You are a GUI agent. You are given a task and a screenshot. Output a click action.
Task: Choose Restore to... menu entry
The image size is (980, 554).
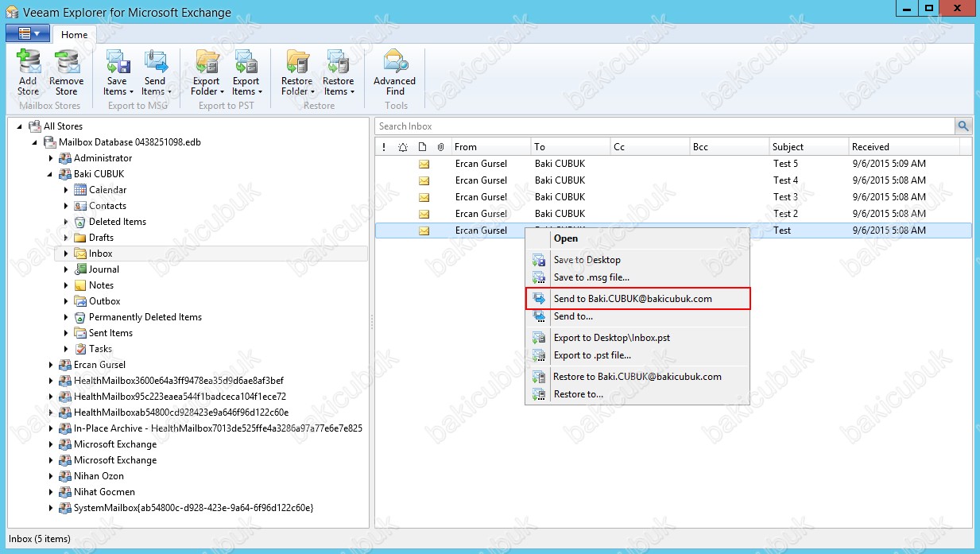pyautogui.click(x=637, y=394)
